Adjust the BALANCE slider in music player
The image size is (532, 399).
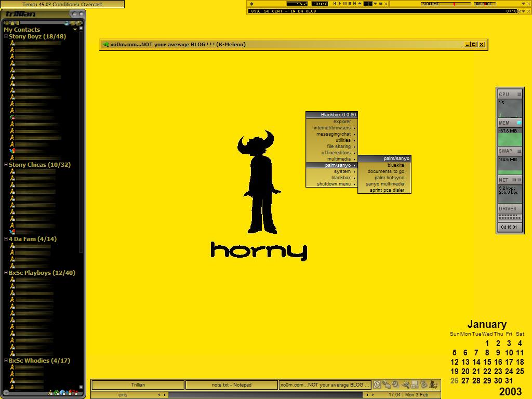(485, 4)
